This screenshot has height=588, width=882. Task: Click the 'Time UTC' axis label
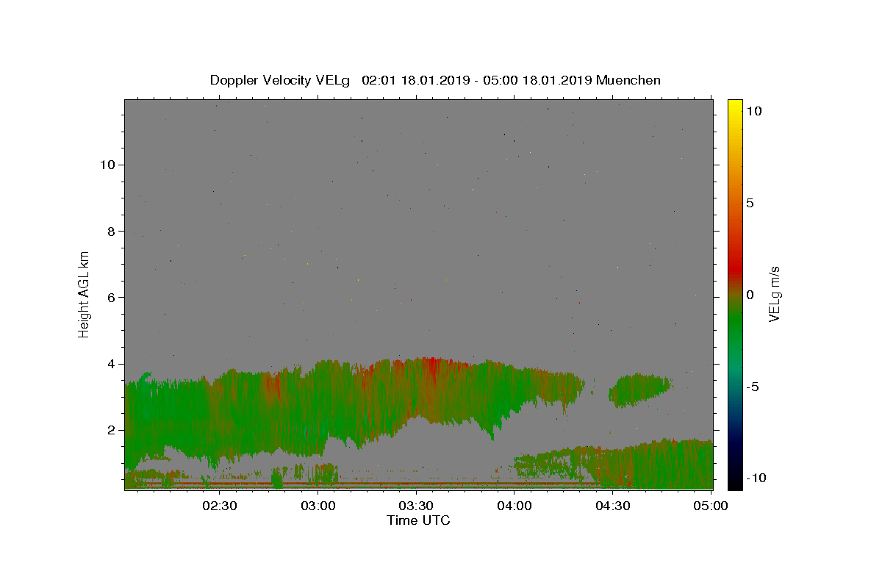pyautogui.click(x=418, y=520)
